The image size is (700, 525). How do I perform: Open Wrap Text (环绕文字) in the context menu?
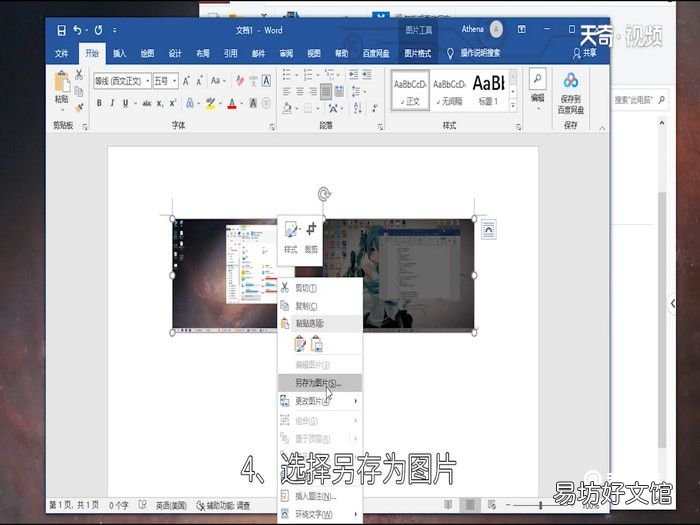320,514
